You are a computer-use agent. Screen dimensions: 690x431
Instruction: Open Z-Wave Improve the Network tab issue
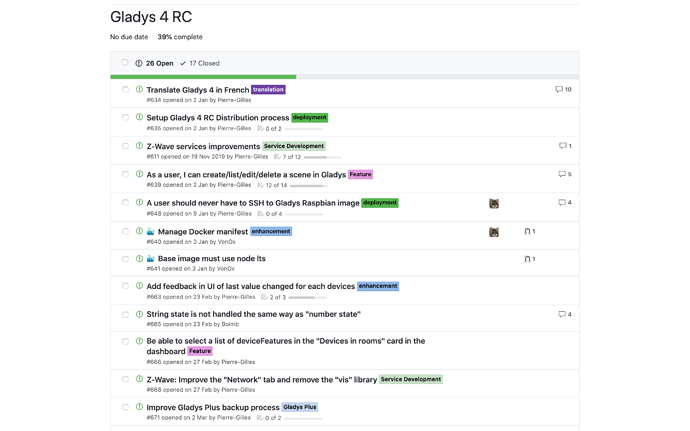coord(262,379)
